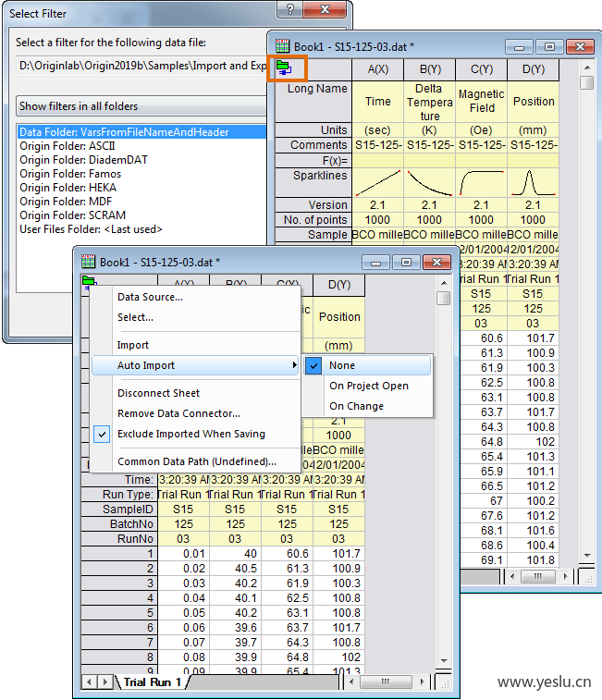The height and width of the screenshot is (700, 602).
Task: Click vertical scrollbar up arrow in back Book1
Action: (x=587, y=68)
